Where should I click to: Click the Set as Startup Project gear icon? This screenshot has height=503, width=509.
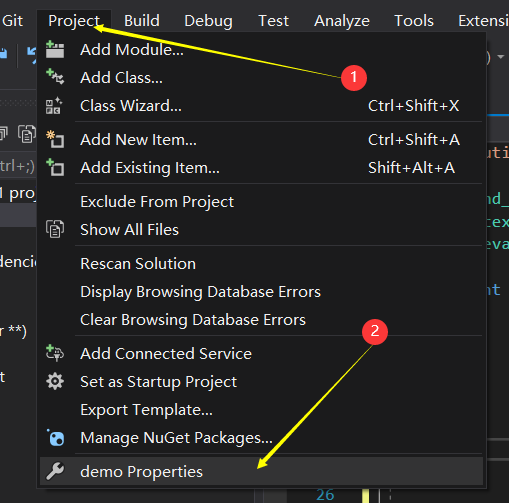coord(55,381)
